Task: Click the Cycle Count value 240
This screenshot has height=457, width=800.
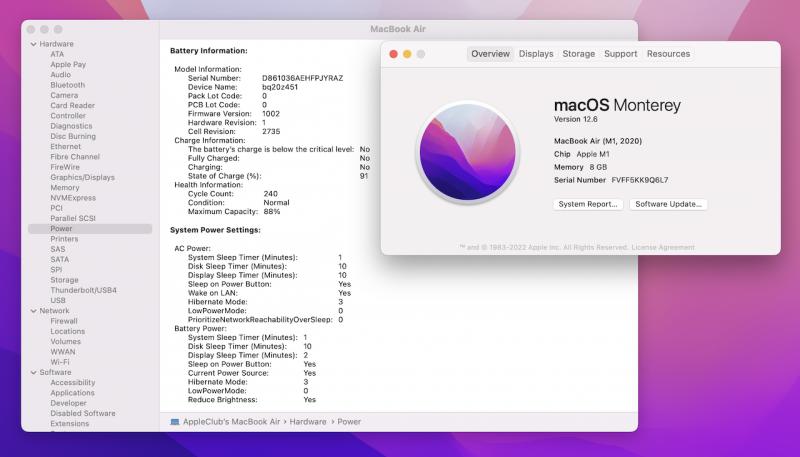Action: pyautogui.click(x=270, y=194)
